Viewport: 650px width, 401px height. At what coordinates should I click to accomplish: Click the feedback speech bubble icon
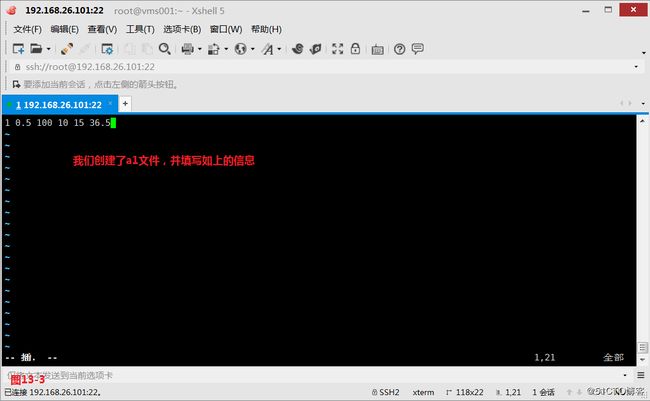[417, 49]
